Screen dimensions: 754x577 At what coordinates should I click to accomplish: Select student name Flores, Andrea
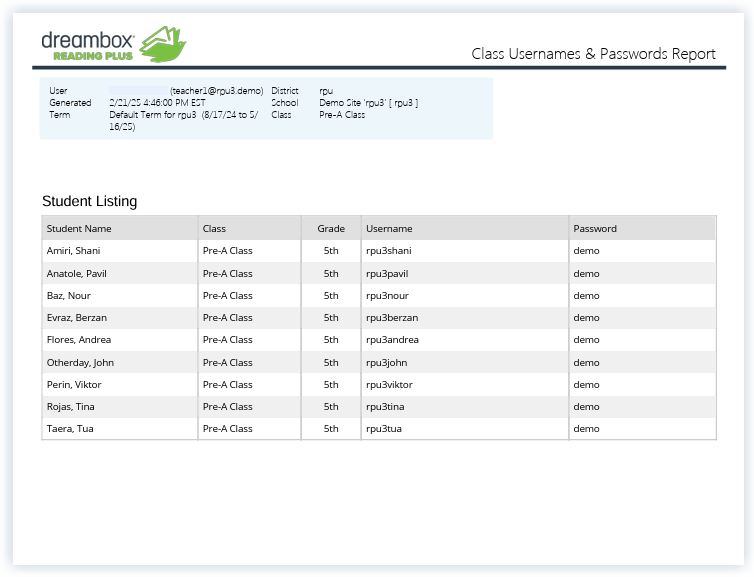79,340
